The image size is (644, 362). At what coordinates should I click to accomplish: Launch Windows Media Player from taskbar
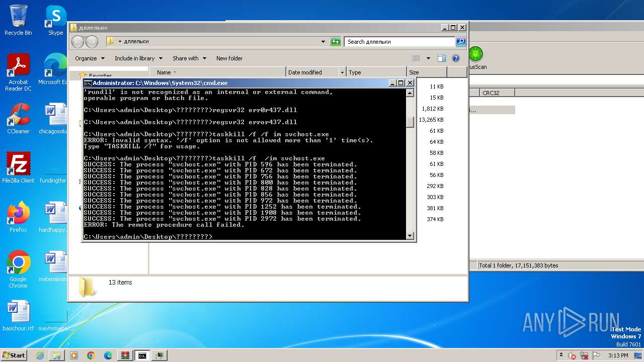click(x=74, y=355)
